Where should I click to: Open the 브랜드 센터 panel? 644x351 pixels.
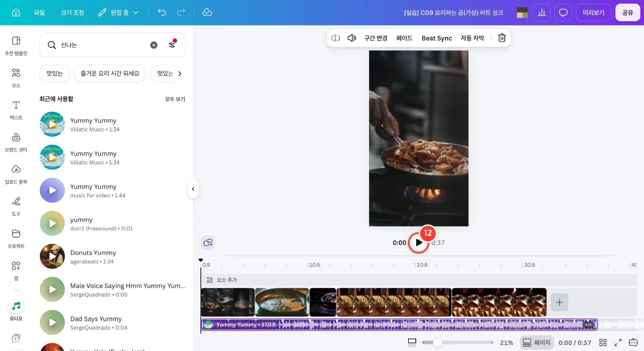(16, 142)
